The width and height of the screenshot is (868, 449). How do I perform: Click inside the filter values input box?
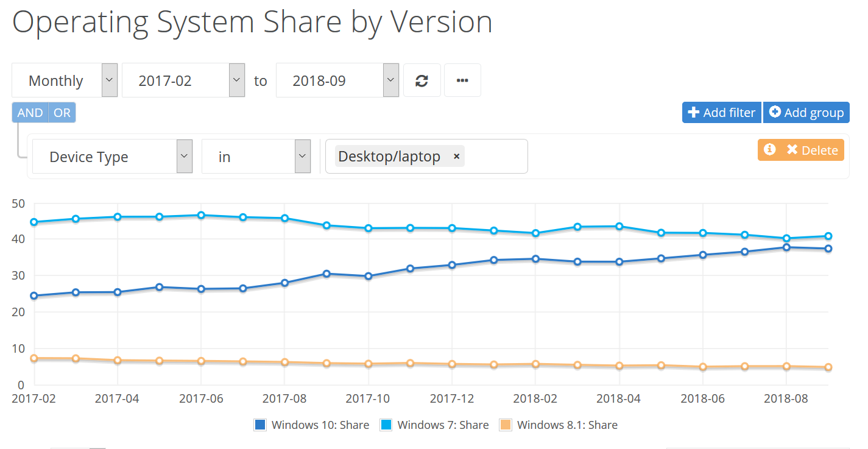(x=495, y=157)
